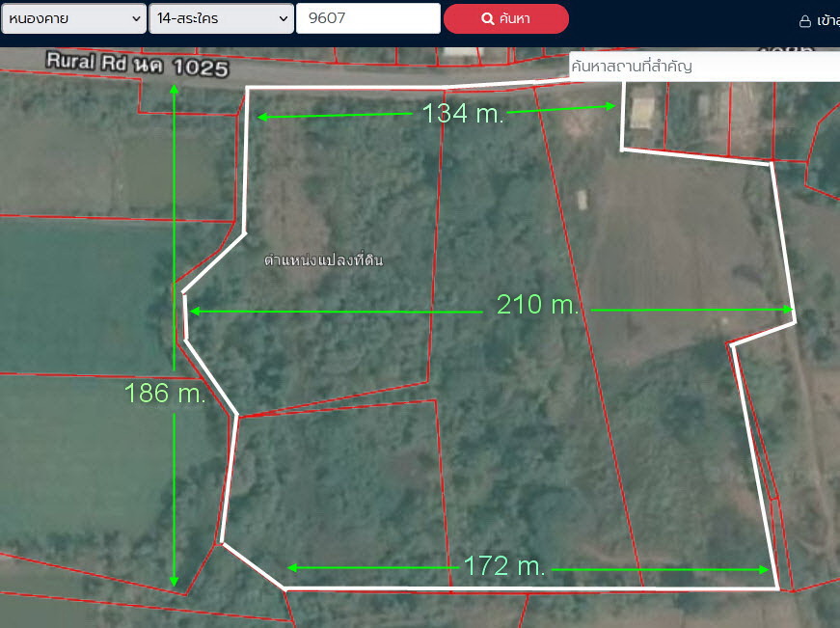This screenshot has width=840, height=628.
Task: Open the หนองคาย province dropdown
Action: [73, 18]
